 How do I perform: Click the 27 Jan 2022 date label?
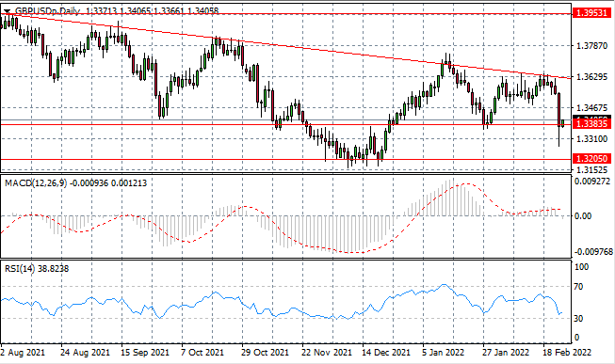click(x=506, y=353)
